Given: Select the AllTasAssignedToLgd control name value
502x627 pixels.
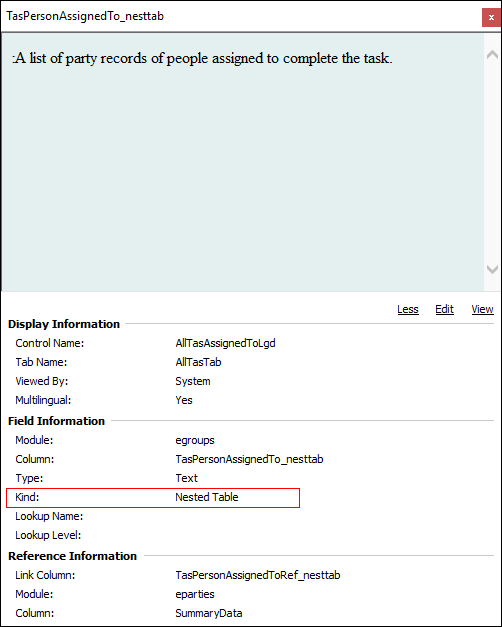Looking at the screenshot, I should [225, 343].
